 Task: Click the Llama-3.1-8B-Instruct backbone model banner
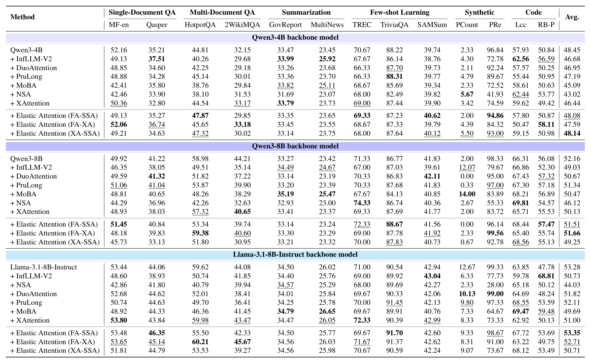[295, 254]
